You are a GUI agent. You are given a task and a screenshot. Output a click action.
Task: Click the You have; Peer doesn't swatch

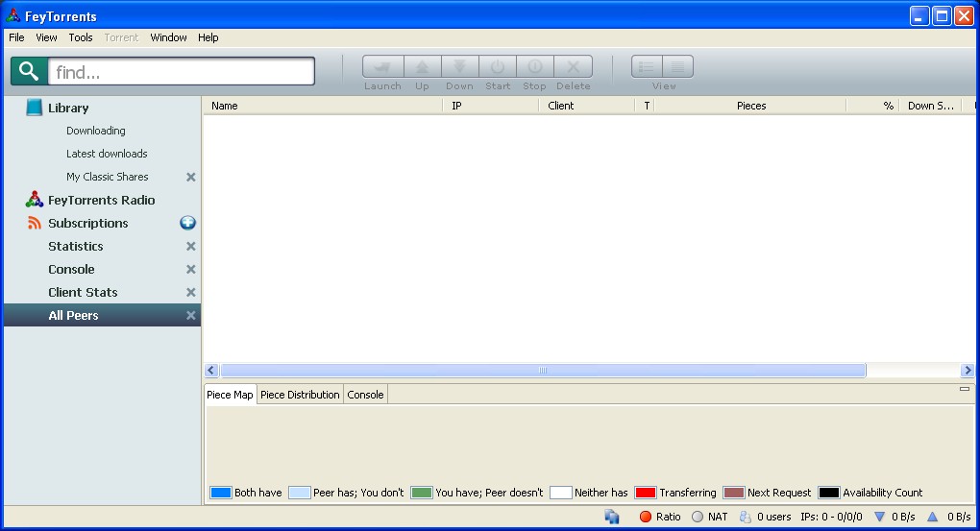pos(421,493)
